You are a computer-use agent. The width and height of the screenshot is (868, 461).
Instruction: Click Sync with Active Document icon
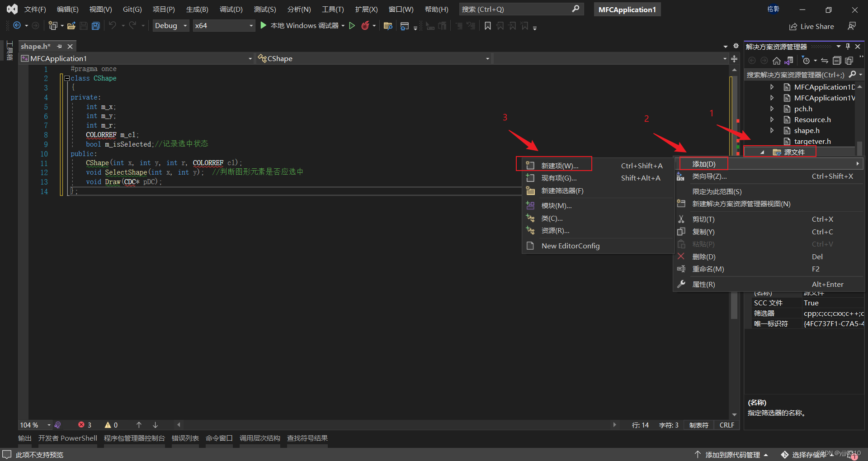pyautogui.click(x=825, y=61)
